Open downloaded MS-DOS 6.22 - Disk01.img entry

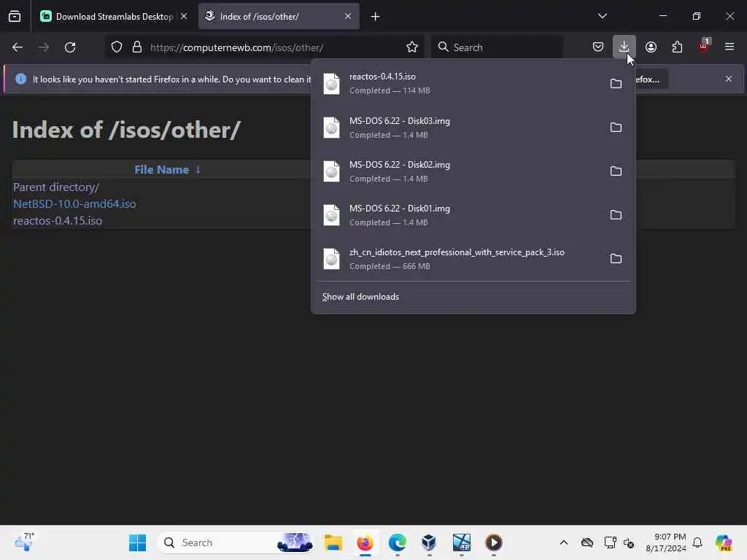point(459,215)
